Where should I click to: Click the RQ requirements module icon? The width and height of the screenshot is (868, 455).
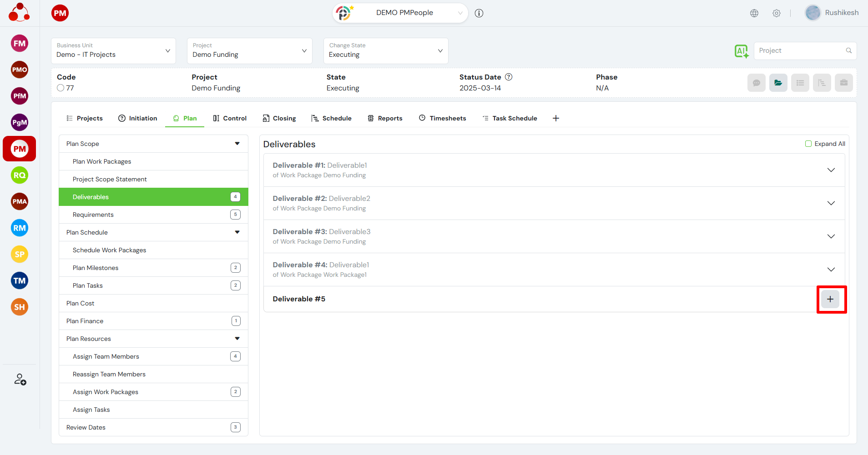coord(20,175)
